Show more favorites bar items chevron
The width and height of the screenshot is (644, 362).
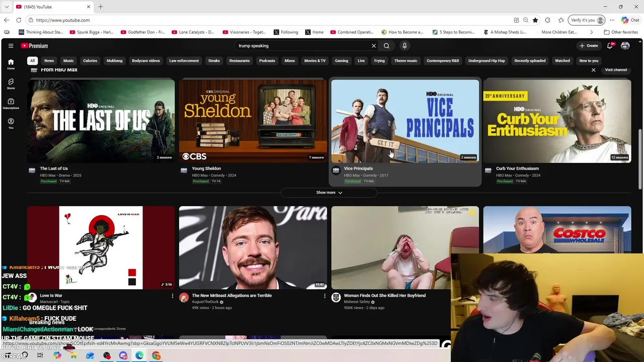pos(591,32)
